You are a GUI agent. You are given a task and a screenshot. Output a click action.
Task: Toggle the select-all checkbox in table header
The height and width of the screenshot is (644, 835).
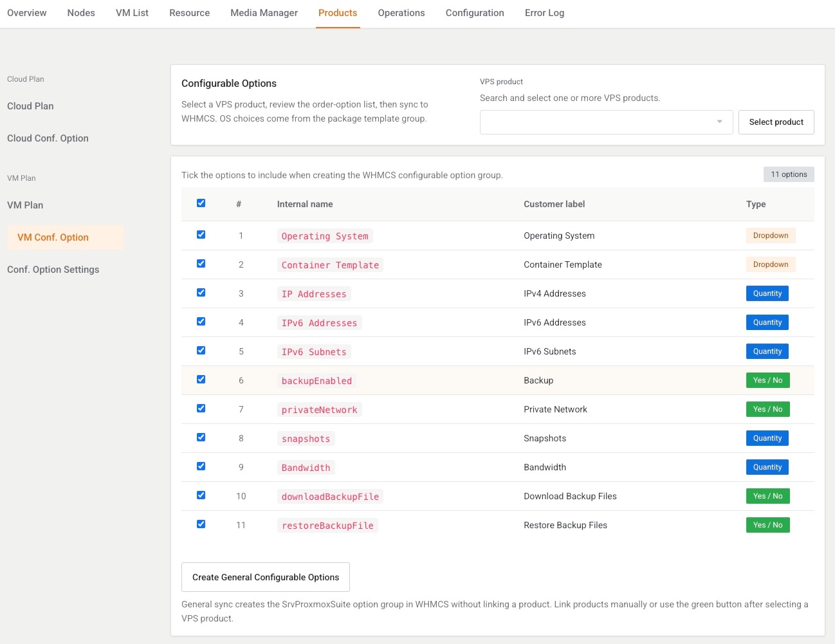[x=201, y=203]
